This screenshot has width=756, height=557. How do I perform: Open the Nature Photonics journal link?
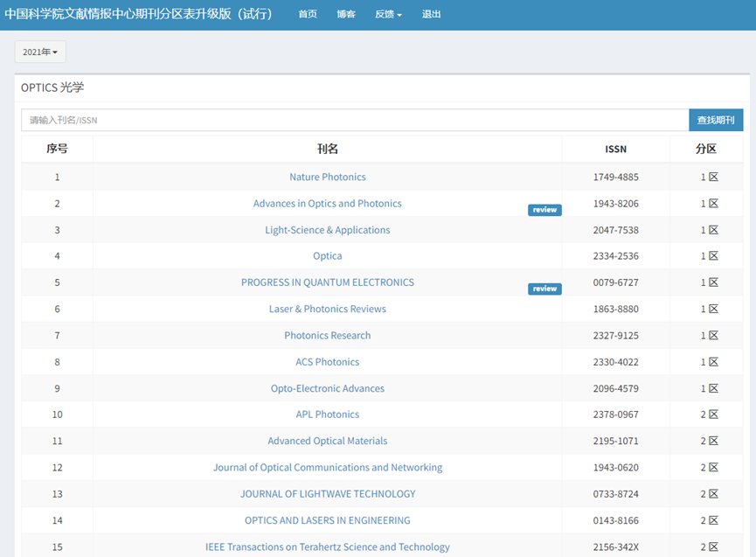point(328,177)
